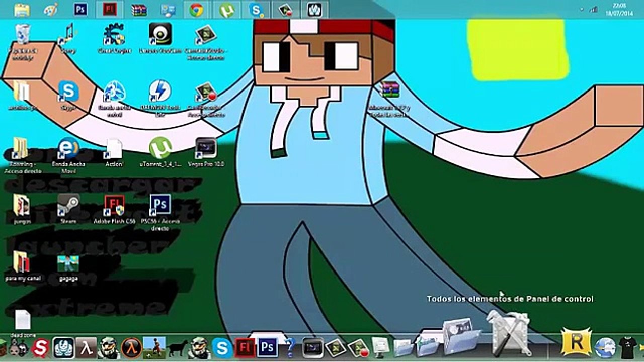Open Camtasia Recorder in the top taskbar

click(x=285, y=9)
